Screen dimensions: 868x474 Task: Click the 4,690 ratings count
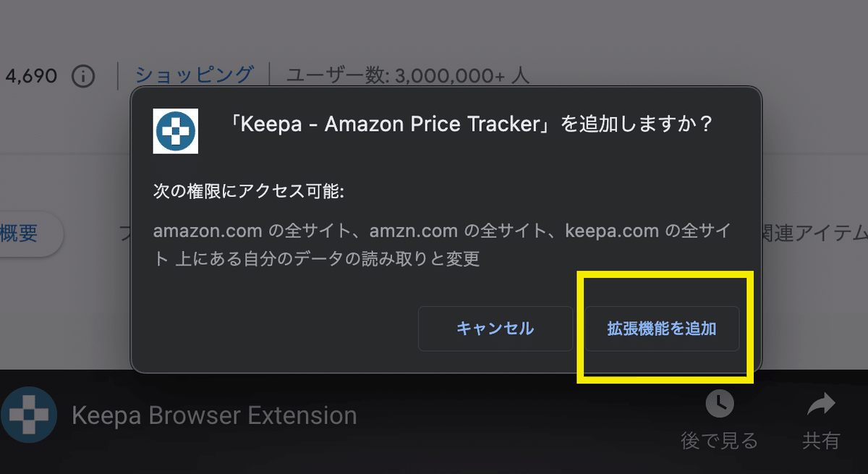33,75
